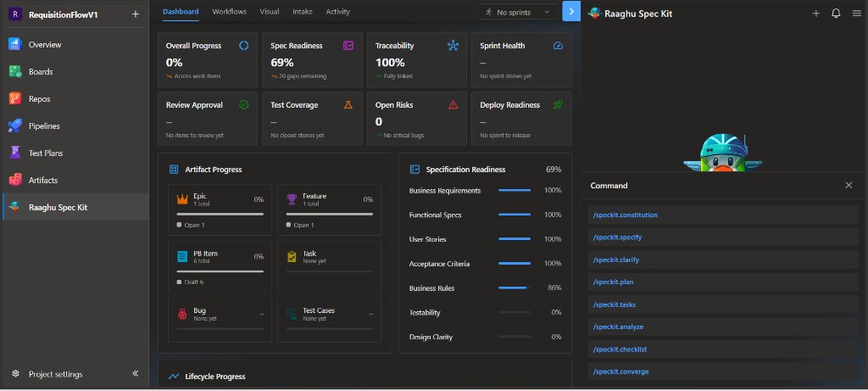Open the Epic artifact card
The image size is (868, 391).
pos(220,209)
